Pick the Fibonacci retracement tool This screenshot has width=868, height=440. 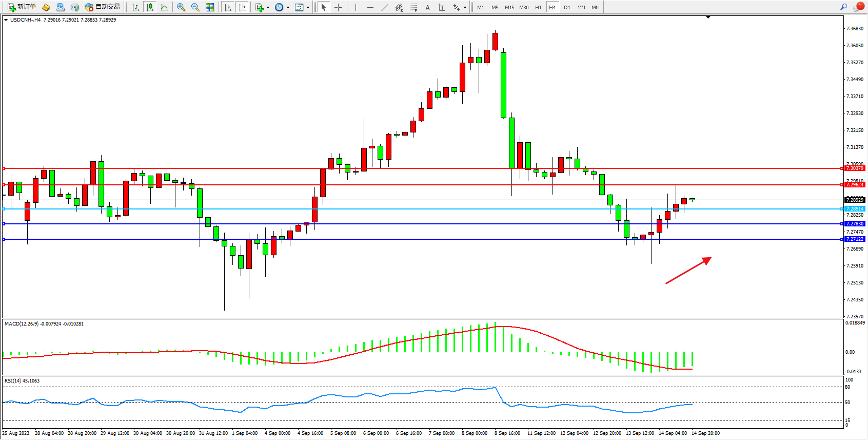pyautogui.click(x=413, y=7)
